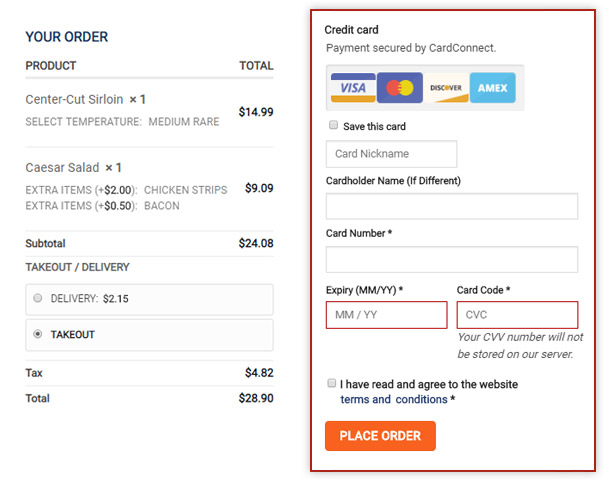Click into the Card Number field
The width and height of the screenshot is (604, 483).
click(x=452, y=260)
